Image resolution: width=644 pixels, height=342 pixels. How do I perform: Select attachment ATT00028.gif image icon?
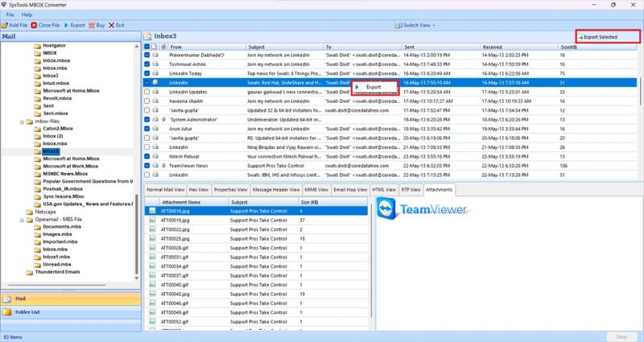152,248
